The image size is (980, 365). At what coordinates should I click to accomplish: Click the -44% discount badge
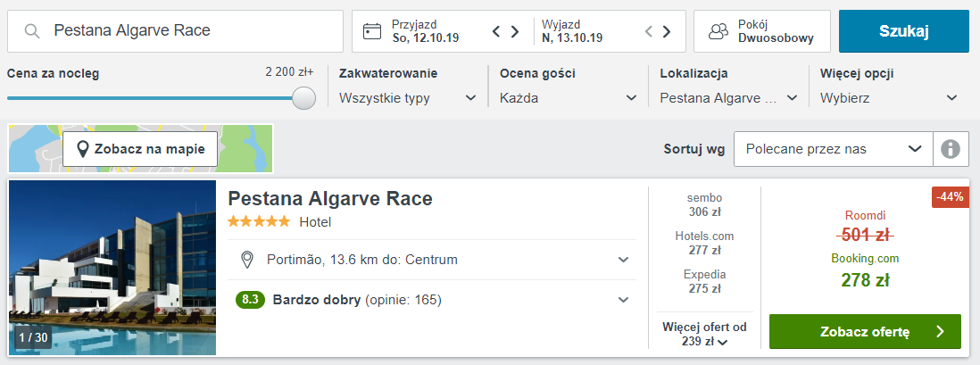pos(950,197)
